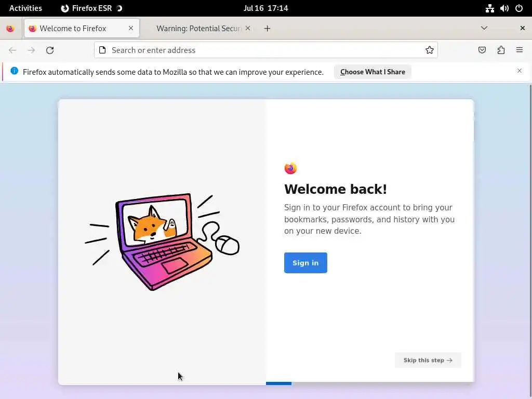Image resolution: width=532 pixels, height=399 pixels.
Task: Bookmark this page with the star icon
Action: point(430,50)
